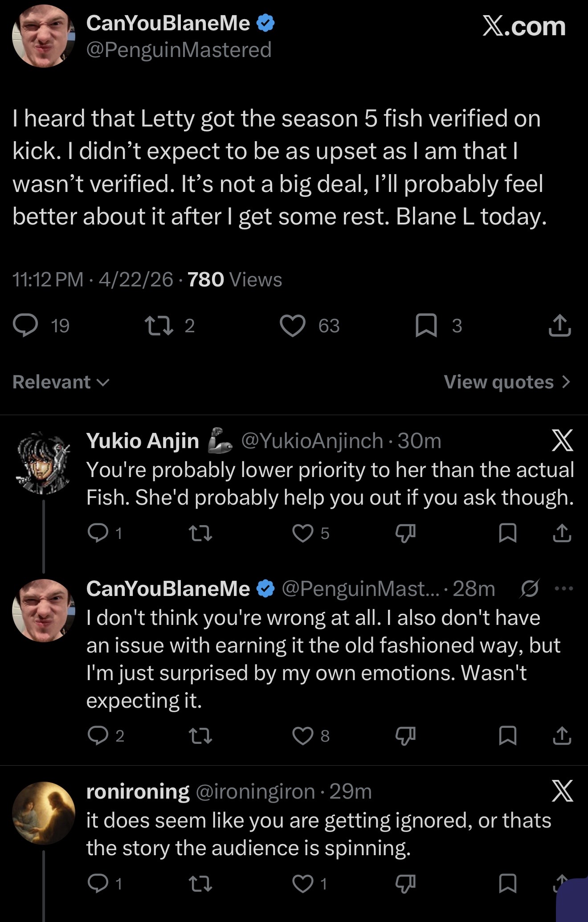Viewport: 588px width, 922px height.
Task: View ronironing's profile picture
Action: tap(43, 813)
